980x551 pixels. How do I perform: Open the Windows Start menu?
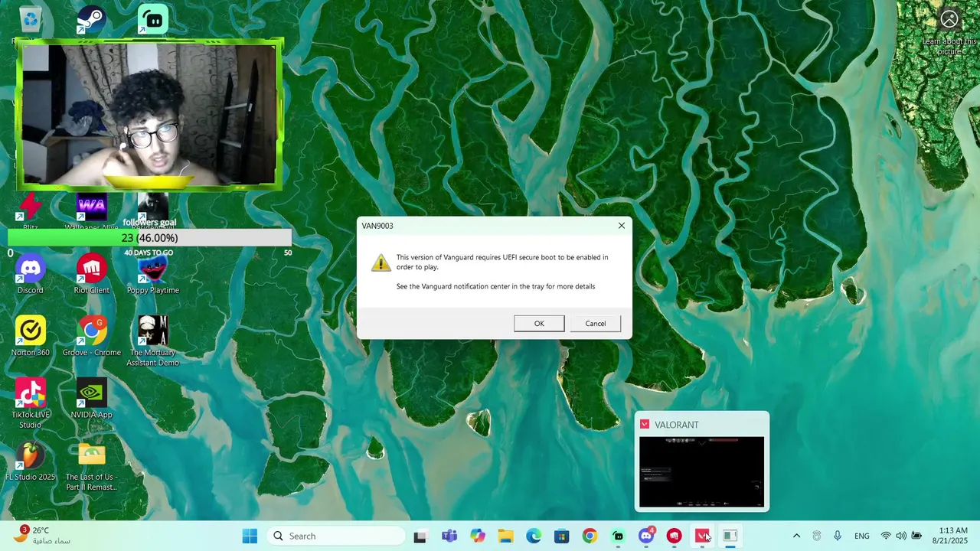(x=250, y=536)
